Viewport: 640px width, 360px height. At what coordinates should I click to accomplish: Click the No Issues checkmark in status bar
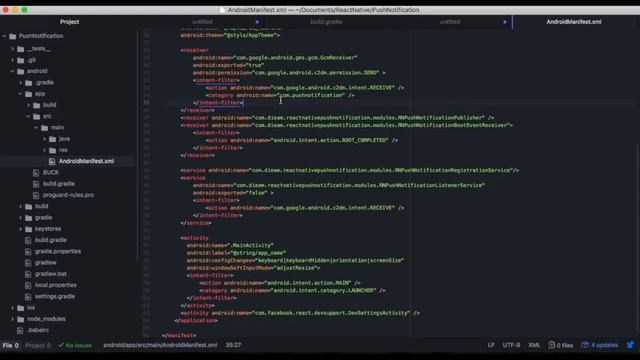click(61, 345)
